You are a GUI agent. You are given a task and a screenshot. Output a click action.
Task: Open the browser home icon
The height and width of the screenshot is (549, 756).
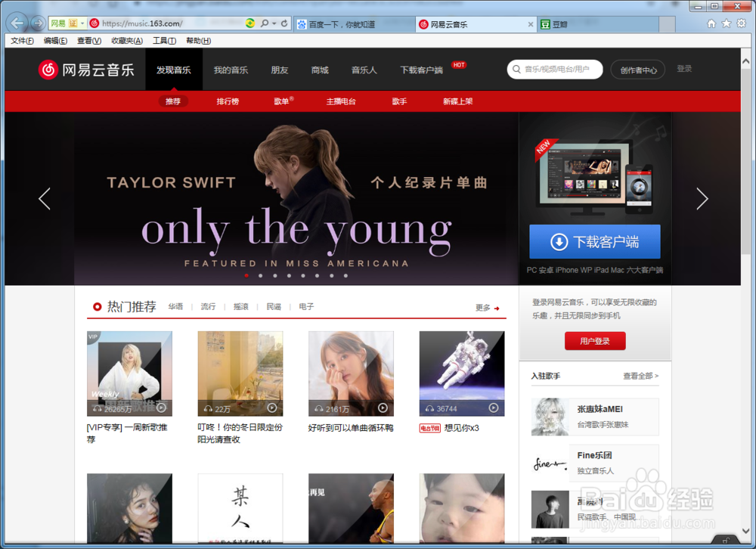[x=711, y=23]
